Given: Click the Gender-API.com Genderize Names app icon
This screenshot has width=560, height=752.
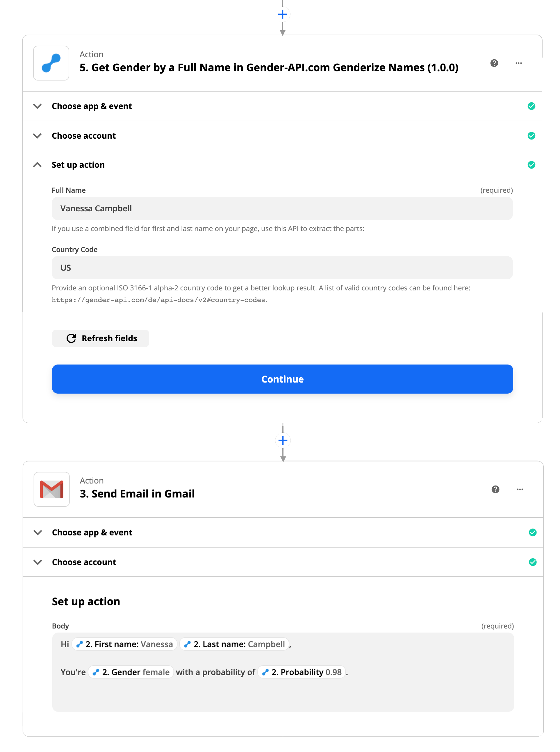Looking at the screenshot, I should point(51,63).
